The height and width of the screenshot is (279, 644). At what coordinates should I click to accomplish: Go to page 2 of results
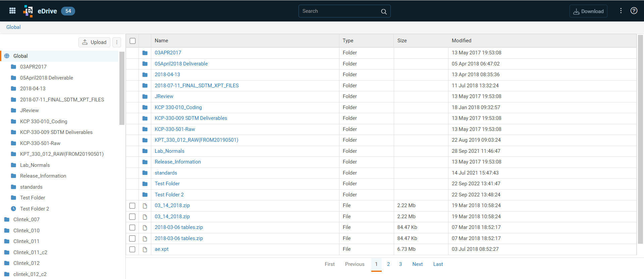(x=388, y=264)
